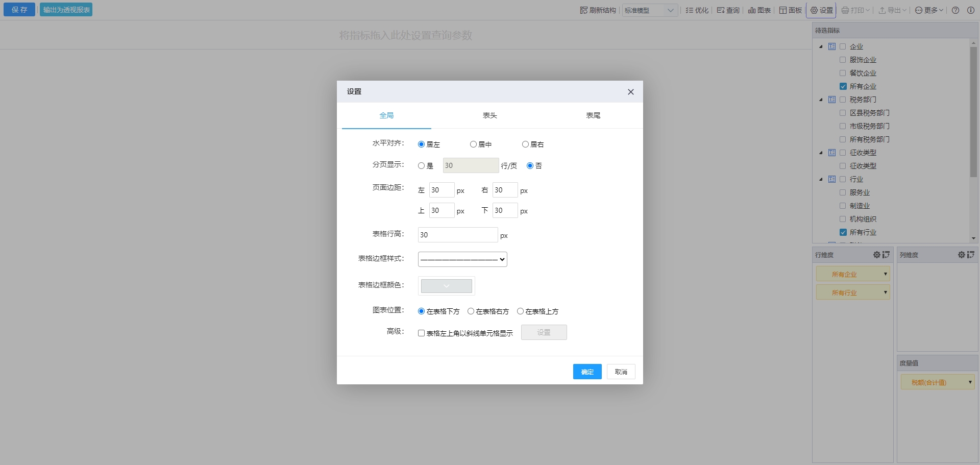Open the 行维度 gear settings icon
This screenshot has height=465, width=980.
pyautogui.click(x=876, y=255)
